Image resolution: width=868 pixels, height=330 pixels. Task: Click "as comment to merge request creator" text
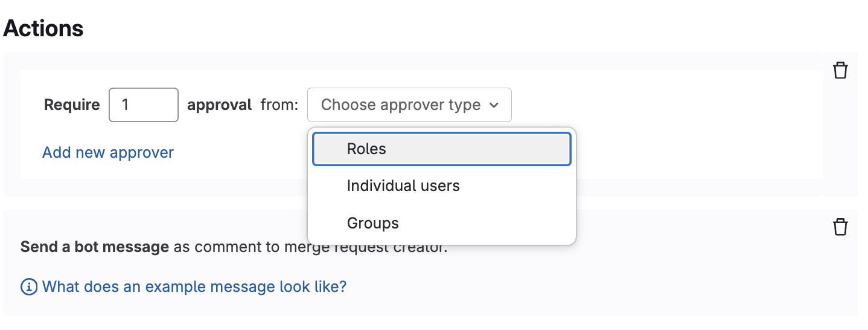click(241, 247)
